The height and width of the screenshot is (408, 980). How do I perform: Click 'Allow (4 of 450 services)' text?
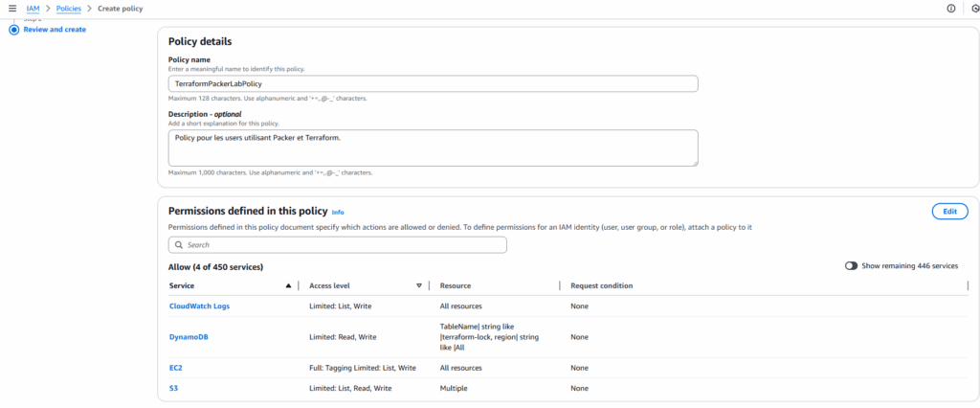(215, 266)
